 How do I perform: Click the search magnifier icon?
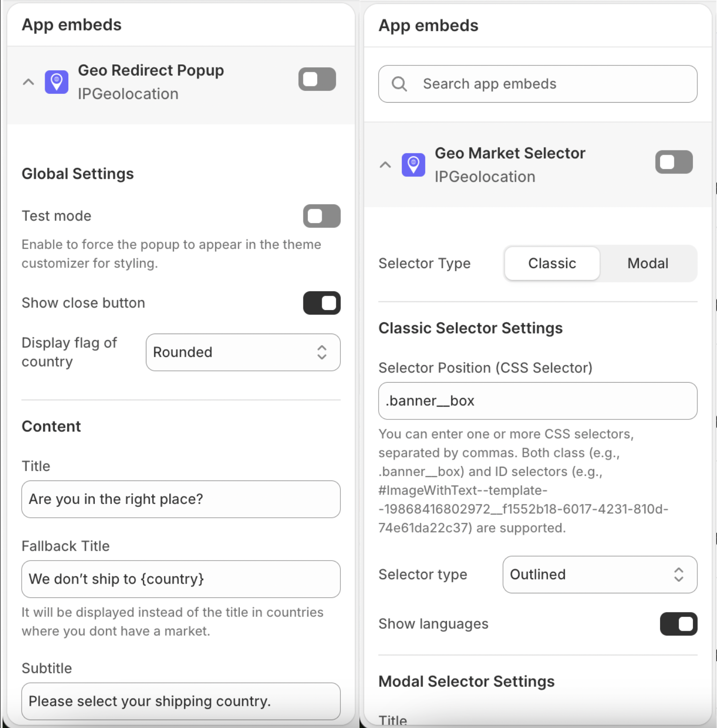[x=399, y=84]
